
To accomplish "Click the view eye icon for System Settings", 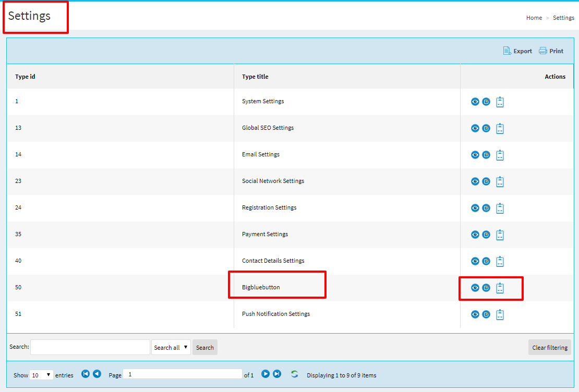I will pos(475,102).
